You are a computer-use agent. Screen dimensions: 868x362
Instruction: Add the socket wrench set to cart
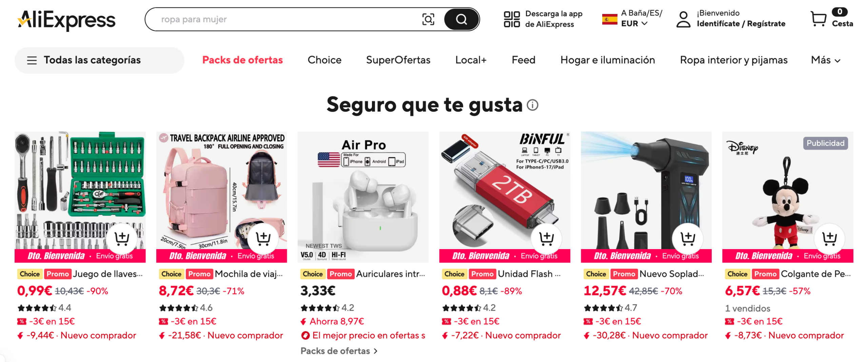(122, 238)
